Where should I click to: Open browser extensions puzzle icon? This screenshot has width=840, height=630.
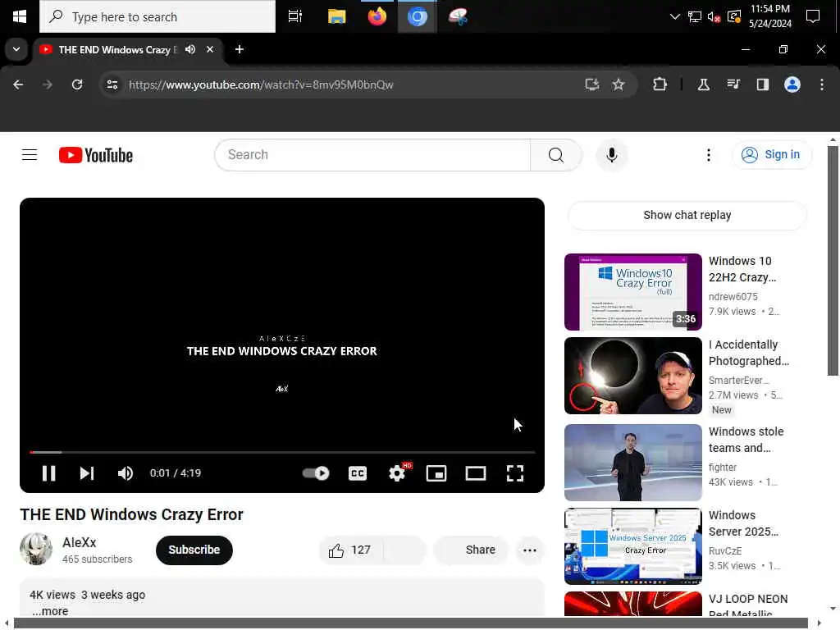point(660,84)
